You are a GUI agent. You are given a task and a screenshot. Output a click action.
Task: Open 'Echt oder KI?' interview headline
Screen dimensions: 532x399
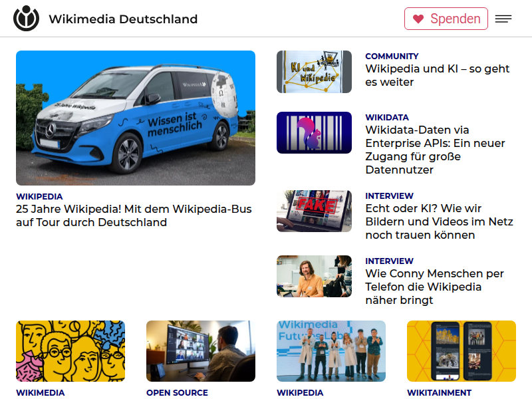click(439, 221)
